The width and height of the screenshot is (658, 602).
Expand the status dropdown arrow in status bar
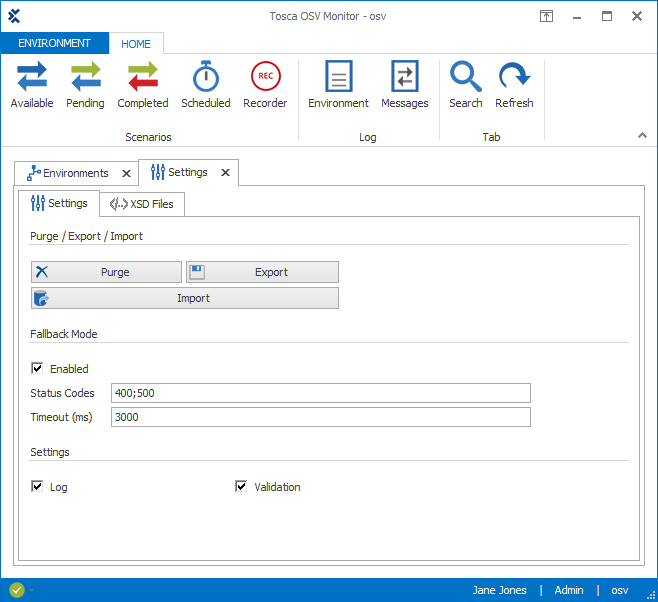coord(31,591)
